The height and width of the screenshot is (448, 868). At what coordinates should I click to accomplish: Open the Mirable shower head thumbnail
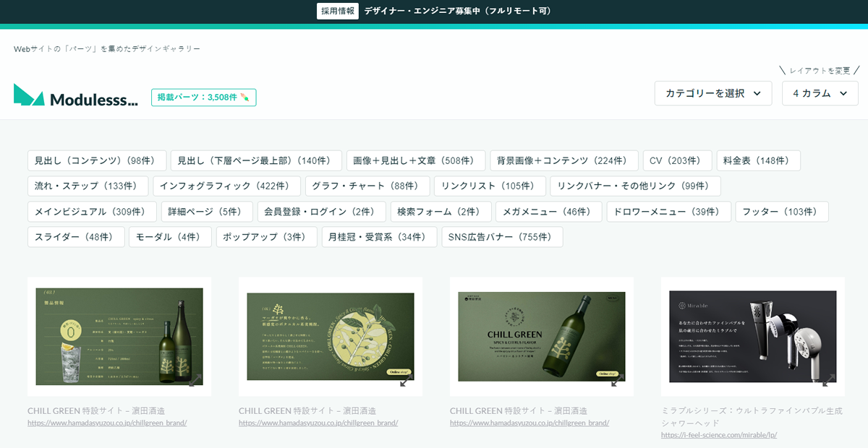[753, 336]
